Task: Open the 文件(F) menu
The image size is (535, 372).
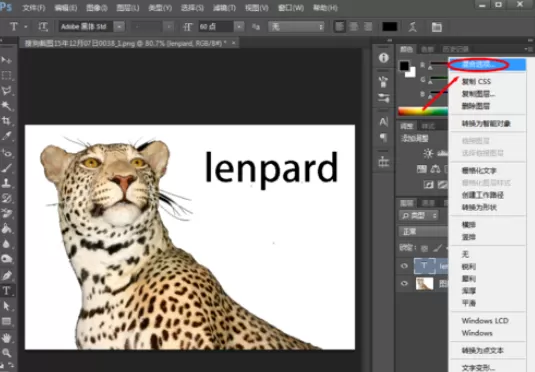Action: 33,8
